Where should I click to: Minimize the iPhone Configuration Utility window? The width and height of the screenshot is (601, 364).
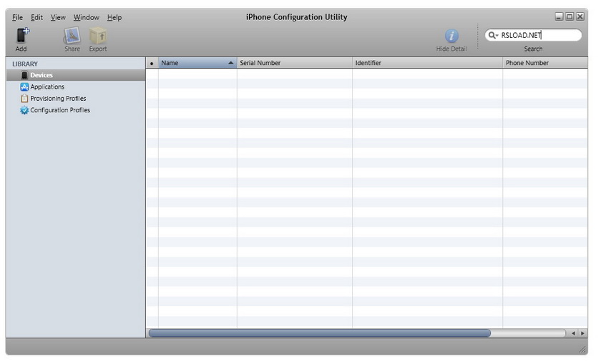click(x=560, y=16)
